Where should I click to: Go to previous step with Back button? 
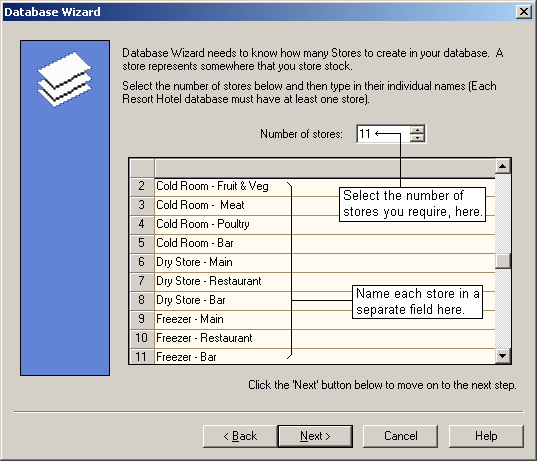[x=240, y=436]
